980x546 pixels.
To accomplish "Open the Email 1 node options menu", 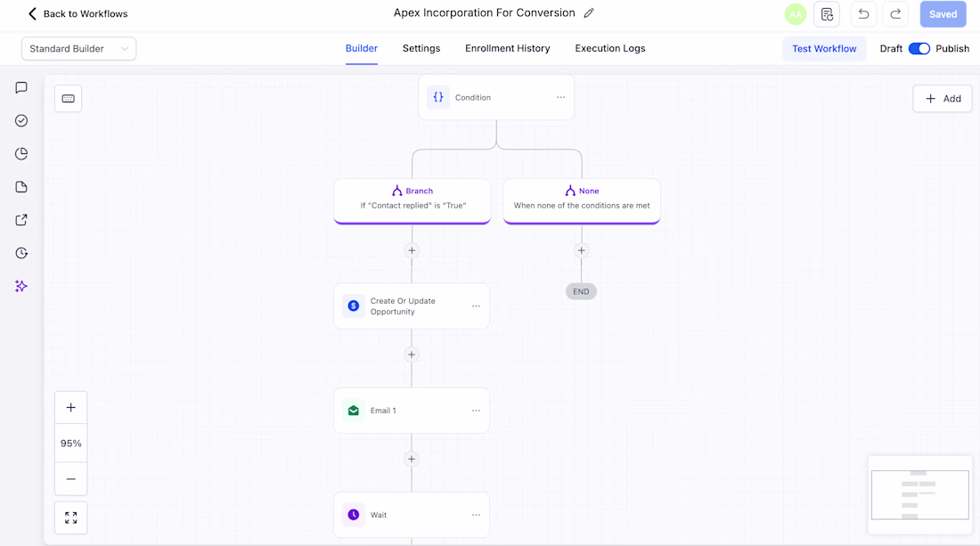I will (477, 411).
